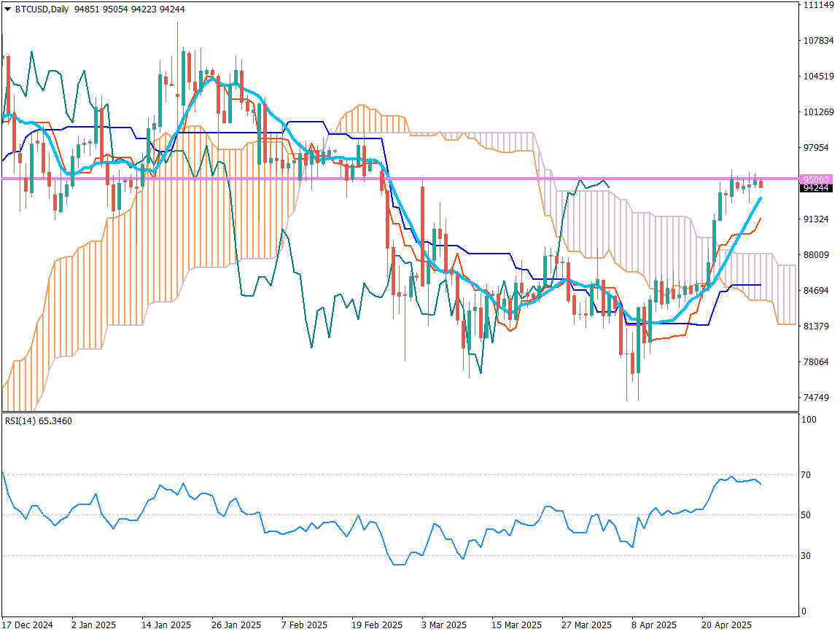The width and height of the screenshot is (840, 634).
Task: Click the RSI 70 level label
Action: tap(806, 475)
